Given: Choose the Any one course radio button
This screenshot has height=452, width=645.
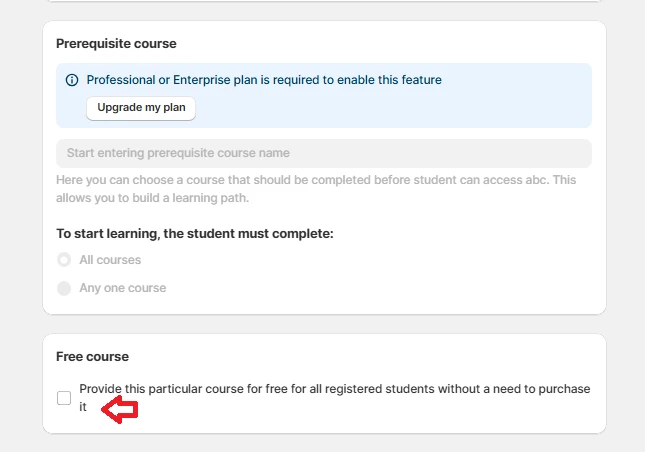Looking at the screenshot, I should pos(64,288).
